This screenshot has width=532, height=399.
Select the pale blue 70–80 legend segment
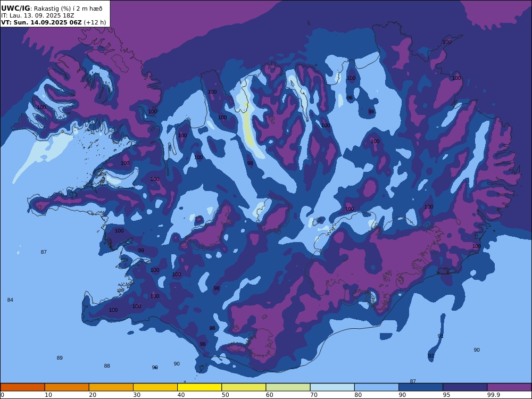(x=332, y=387)
